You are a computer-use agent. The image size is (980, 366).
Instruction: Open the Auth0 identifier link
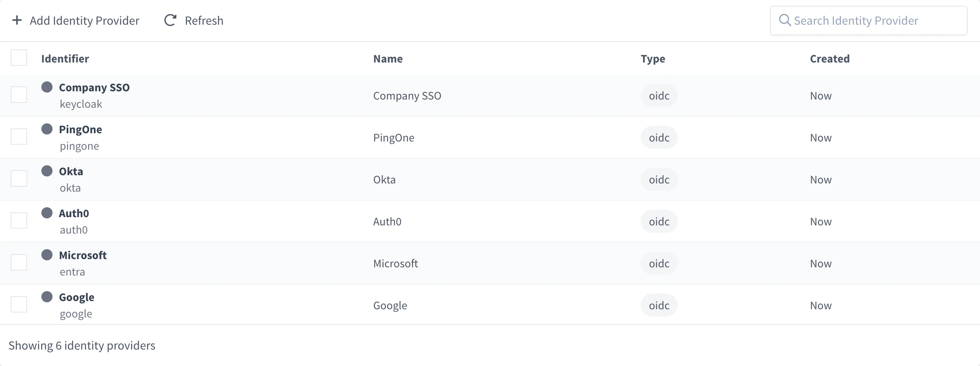click(x=74, y=213)
